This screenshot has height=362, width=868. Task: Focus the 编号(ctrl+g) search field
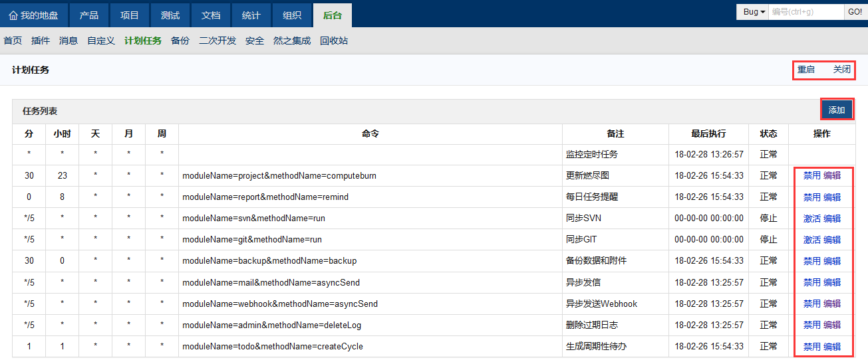(807, 12)
